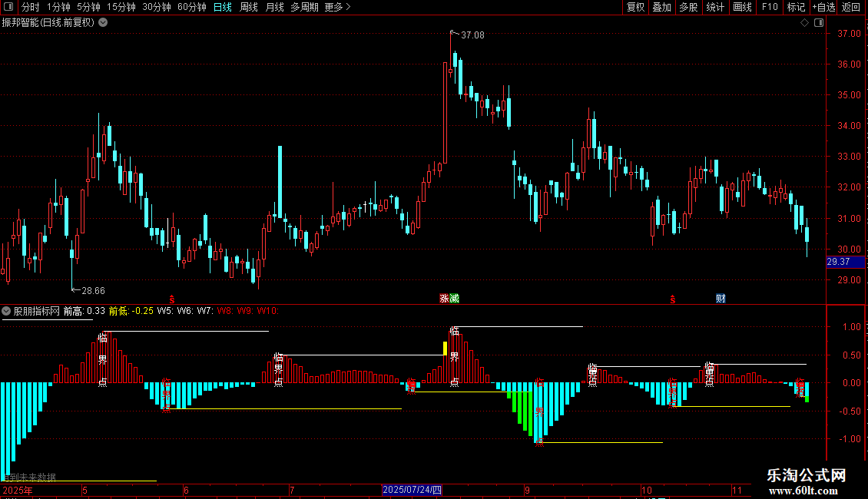The image size is (868, 499).
Task: Select the 5分钟 period tab
Action: [x=88, y=7]
